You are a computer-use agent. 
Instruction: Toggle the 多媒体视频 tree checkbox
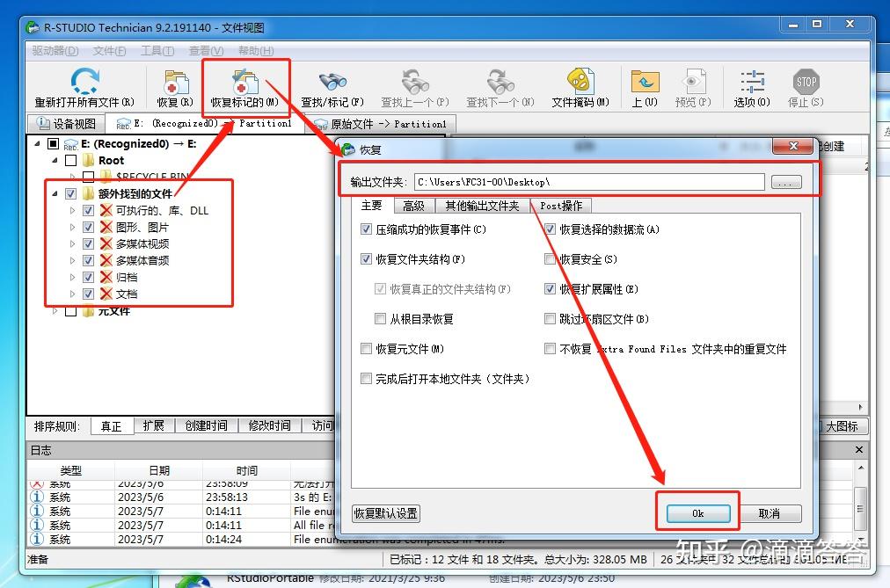(89, 243)
